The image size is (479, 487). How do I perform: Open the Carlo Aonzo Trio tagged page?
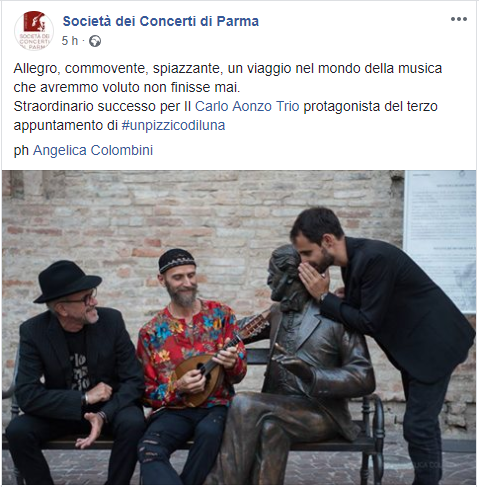click(x=247, y=106)
